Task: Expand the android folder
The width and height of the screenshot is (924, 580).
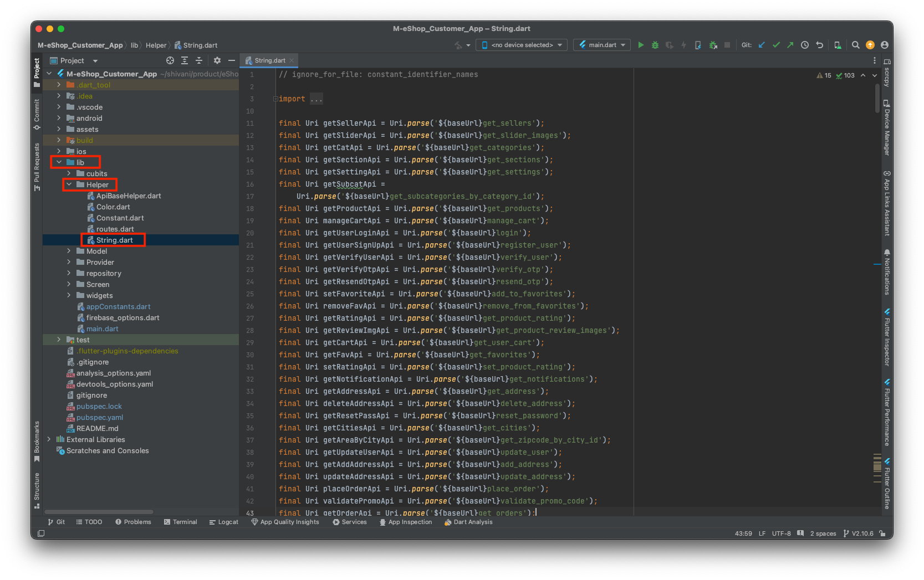Action: pos(59,118)
